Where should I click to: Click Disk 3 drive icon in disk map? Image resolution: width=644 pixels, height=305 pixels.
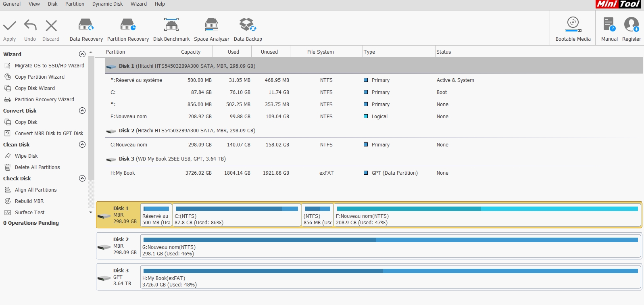click(104, 278)
